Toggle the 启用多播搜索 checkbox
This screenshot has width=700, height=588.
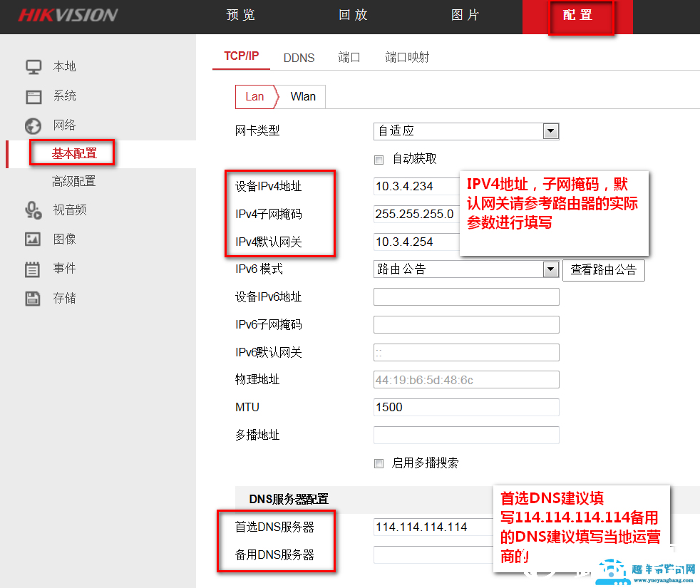(x=379, y=463)
